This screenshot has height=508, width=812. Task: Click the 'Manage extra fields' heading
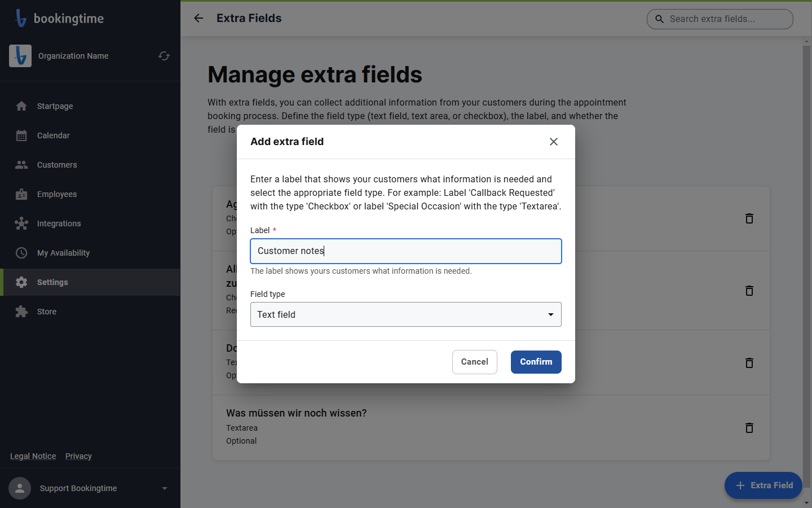315,75
